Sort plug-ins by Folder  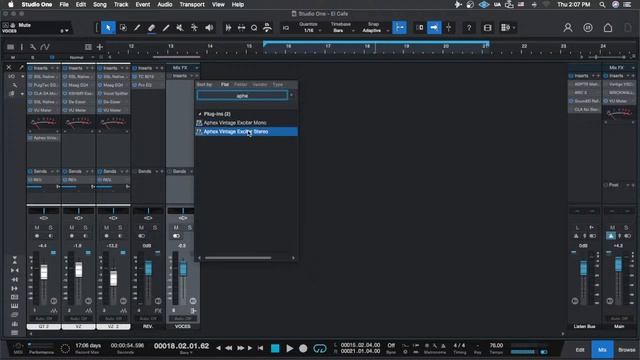click(240, 84)
